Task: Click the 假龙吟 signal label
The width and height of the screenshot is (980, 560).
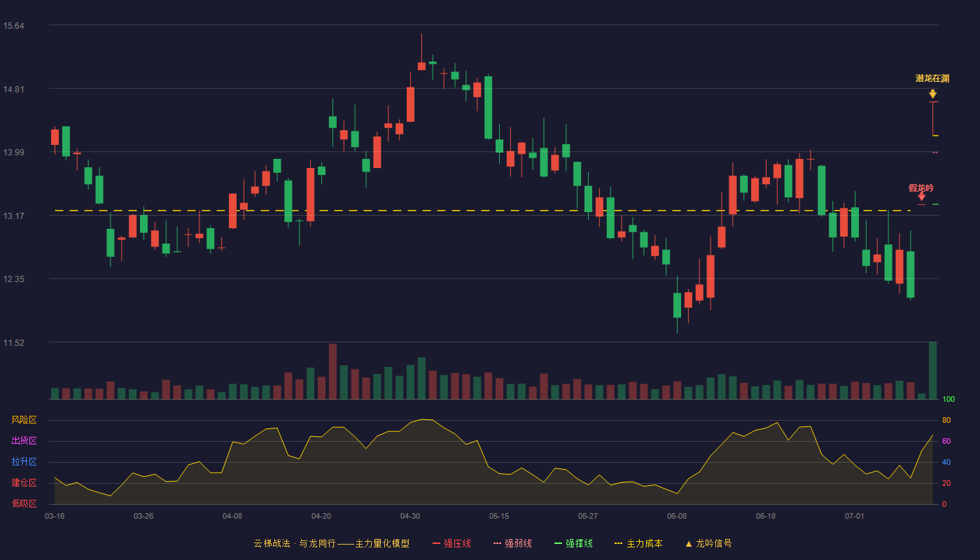Action: [x=921, y=188]
